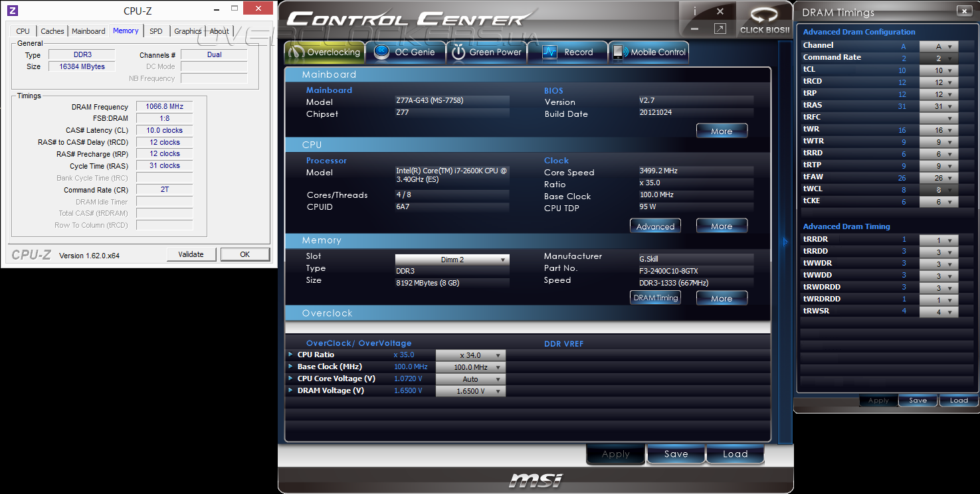Screen dimensions: 980x494
Task: Click the pop-out arrow icon in Control Center
Action: 720,29
